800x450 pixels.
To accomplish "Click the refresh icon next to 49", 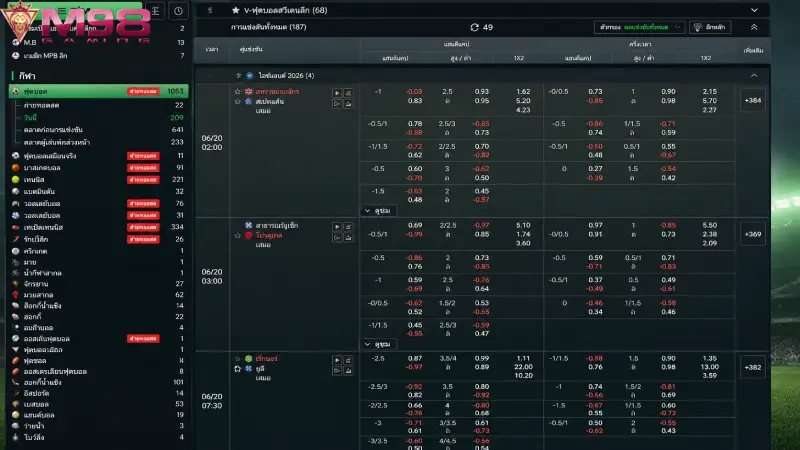I will 474,27.
